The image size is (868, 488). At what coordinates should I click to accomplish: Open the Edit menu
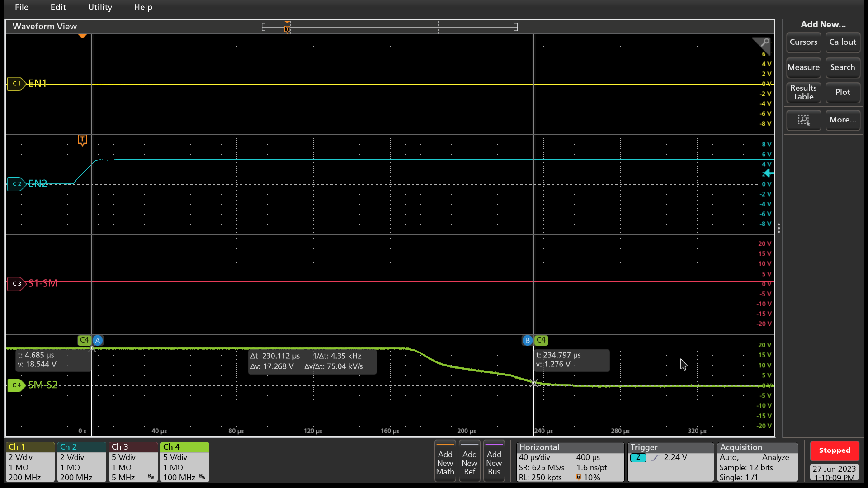58,7
